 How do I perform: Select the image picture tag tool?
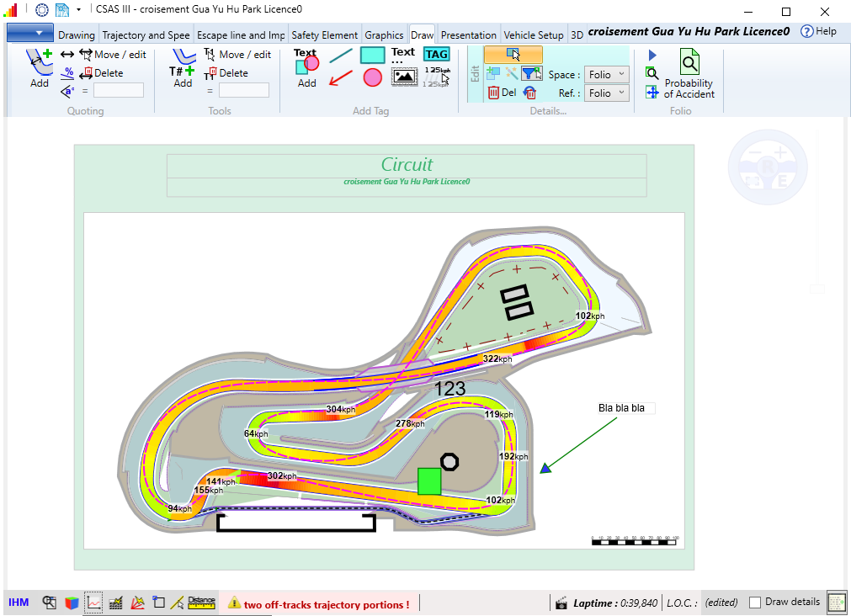click(404, 77)
